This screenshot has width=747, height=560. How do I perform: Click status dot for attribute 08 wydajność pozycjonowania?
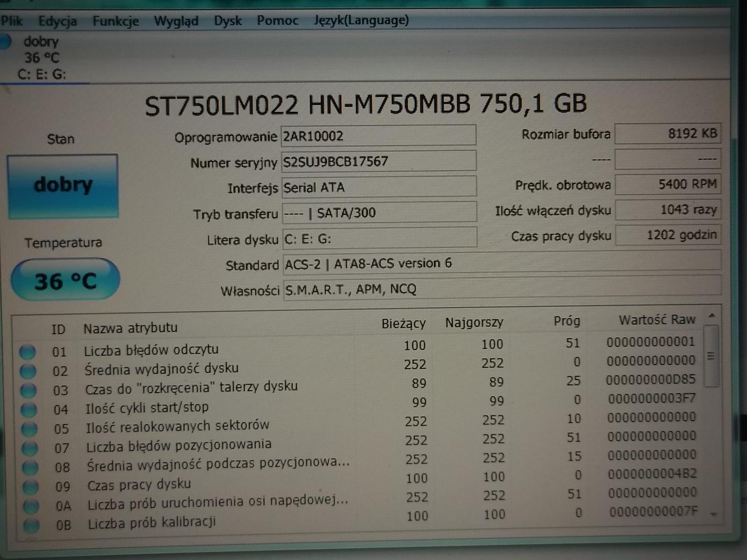[30, 468]
